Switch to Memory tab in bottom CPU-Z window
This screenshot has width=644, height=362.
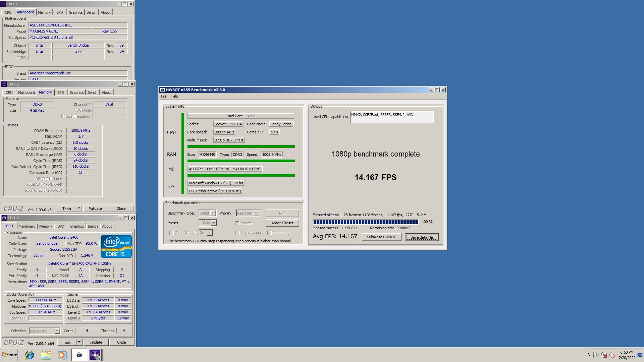46,226
